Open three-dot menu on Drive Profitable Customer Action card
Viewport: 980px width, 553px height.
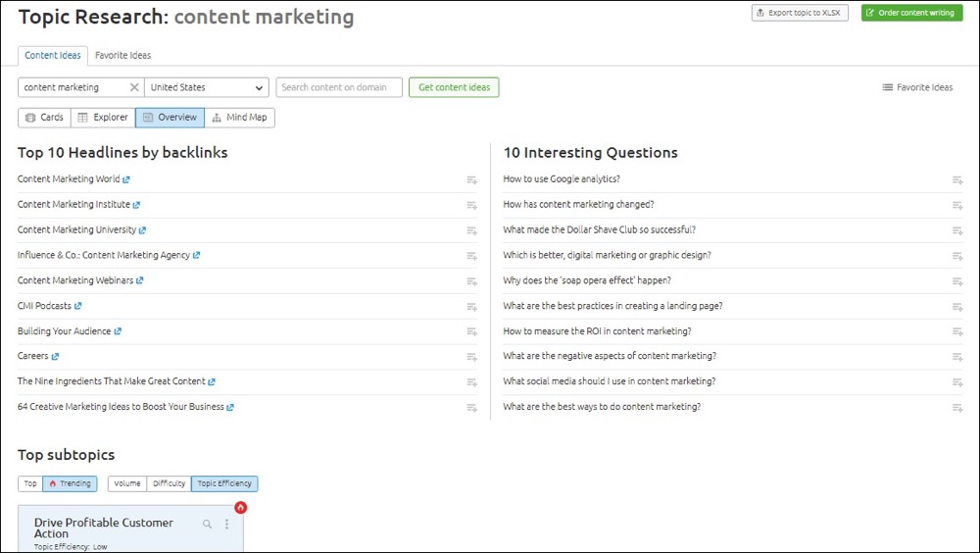point(227,525)
